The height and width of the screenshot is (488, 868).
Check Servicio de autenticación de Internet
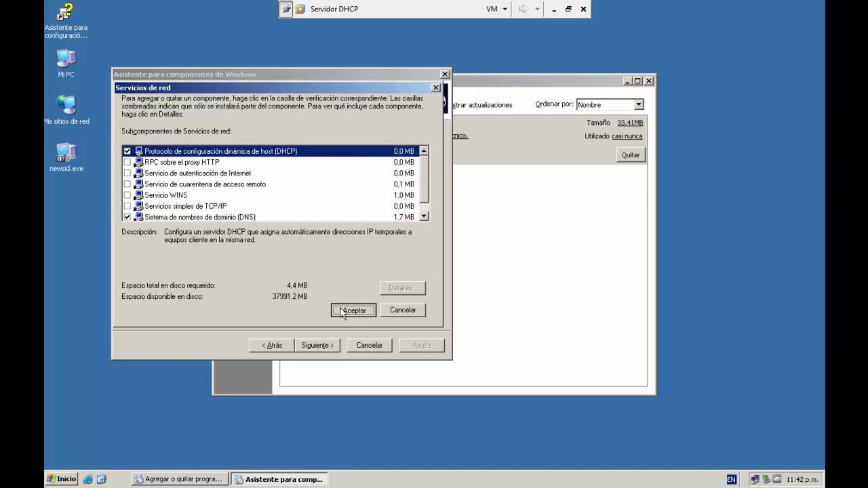[x=127, y=173]
